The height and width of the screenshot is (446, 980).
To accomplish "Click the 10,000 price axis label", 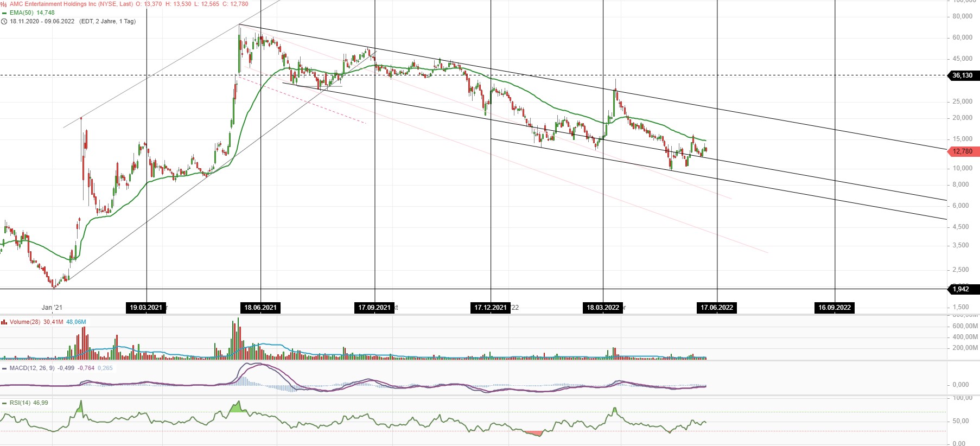I will tap(963, 168).
